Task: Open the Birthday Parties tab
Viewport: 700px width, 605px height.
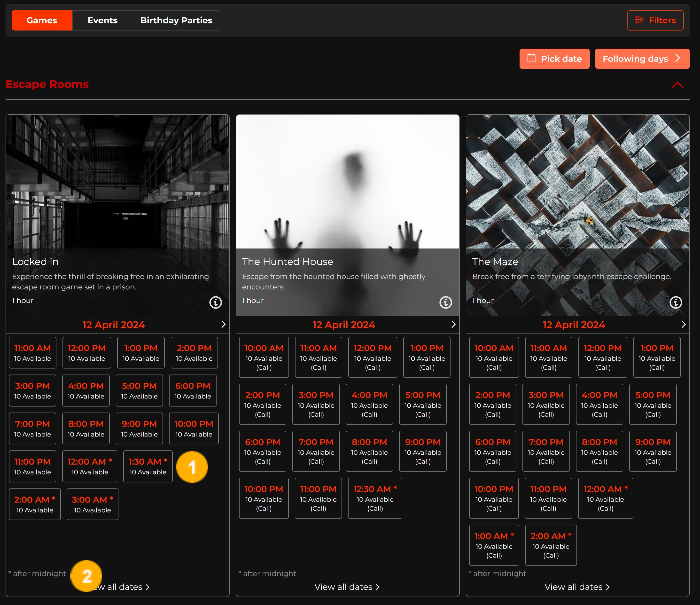Action: tap(176, 20)
